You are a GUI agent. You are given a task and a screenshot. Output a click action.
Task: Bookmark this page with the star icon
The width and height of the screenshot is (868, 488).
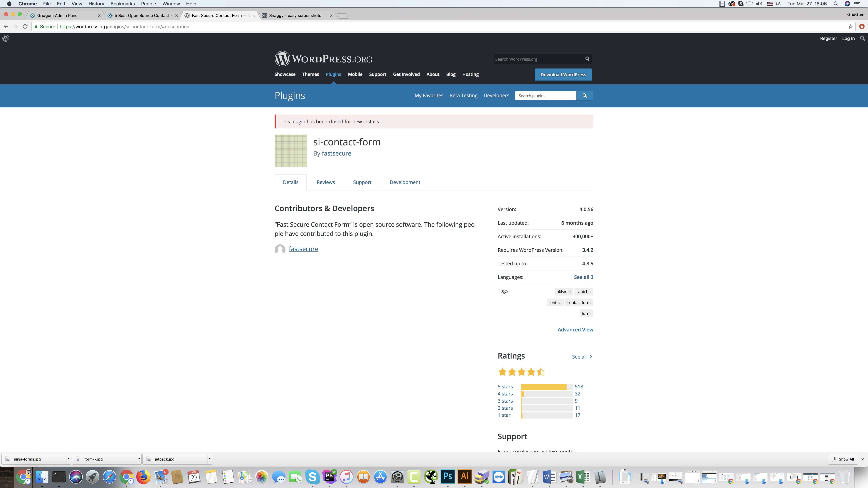click(x=851, y=27)
